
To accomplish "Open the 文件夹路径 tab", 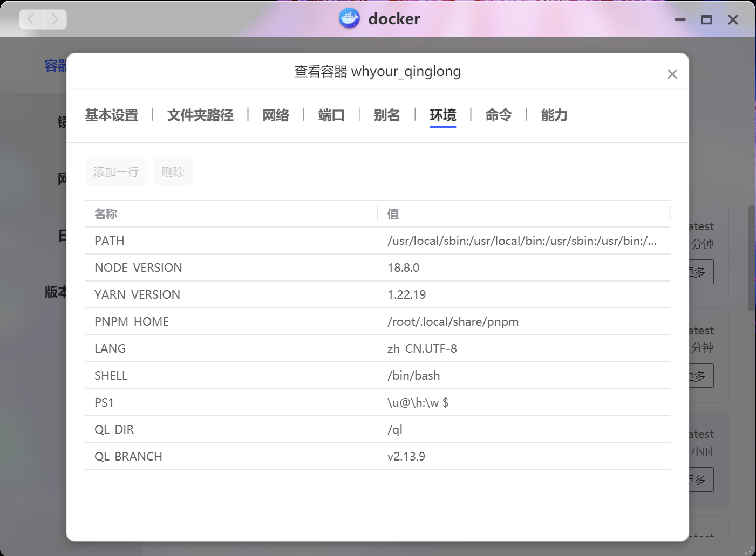I will point(200,115).
